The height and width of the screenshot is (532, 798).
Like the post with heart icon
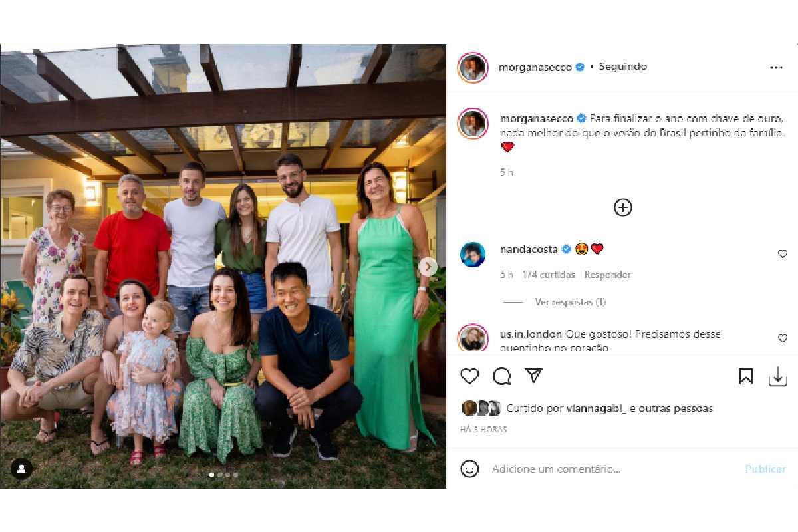pyautogui.click(x=469, y=376)
